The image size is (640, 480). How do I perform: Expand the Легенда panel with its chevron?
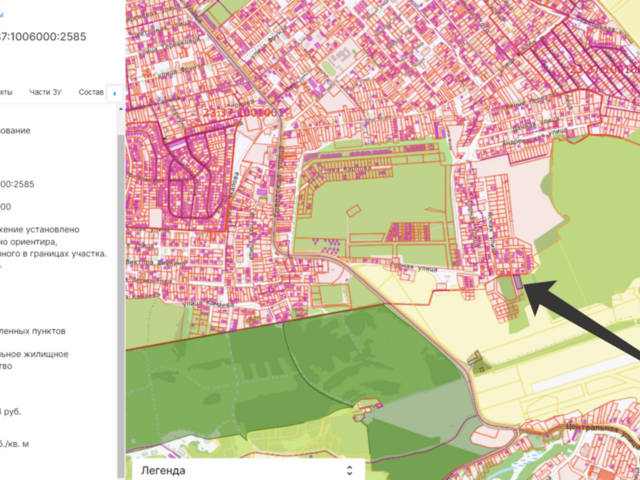[x=349, y=469]
